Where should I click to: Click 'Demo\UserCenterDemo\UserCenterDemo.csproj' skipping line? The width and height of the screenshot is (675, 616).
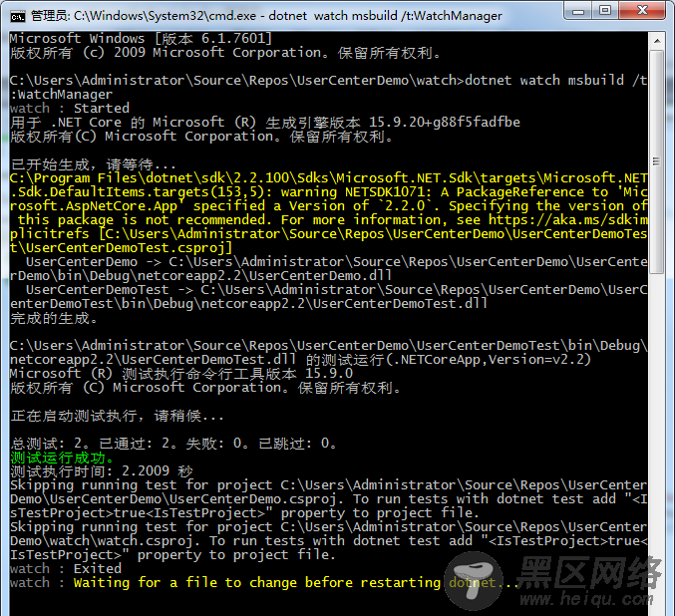[328, 499]
